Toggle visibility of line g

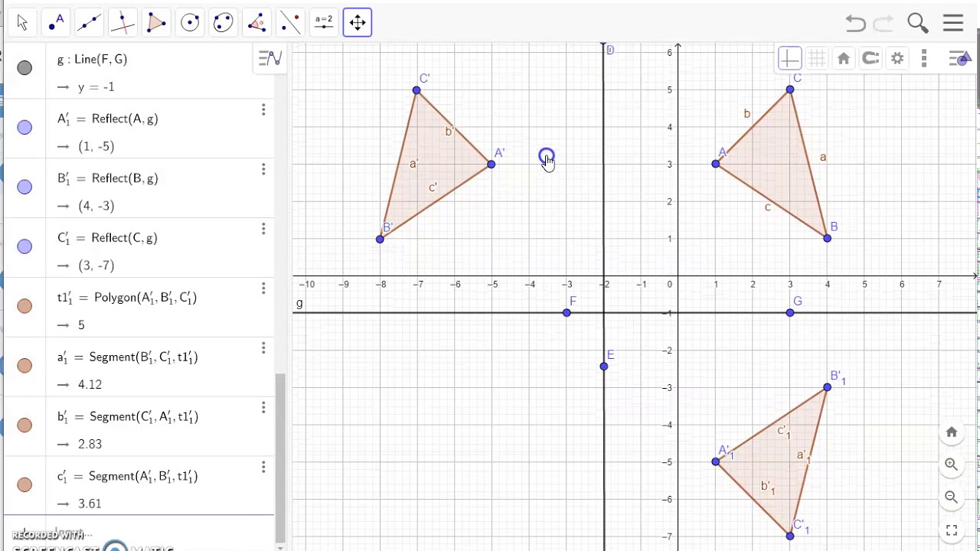24,68
